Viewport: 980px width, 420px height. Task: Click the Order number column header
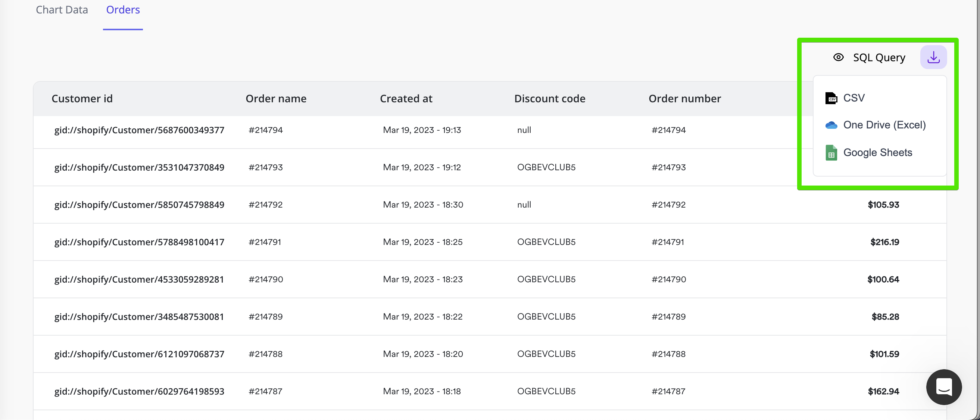(x=684, y=99)
